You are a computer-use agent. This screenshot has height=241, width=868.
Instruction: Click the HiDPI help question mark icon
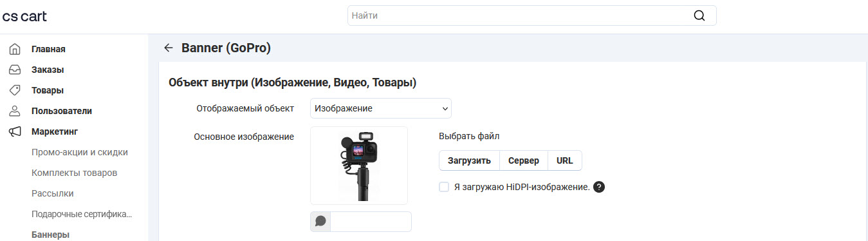(599, 188)
